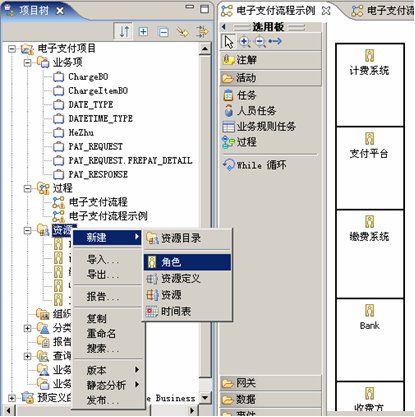Screen dimensions: 415x417
Task: Click the zoom in magnifier tool
Action: pyautogui.click(x=245, y=42)
